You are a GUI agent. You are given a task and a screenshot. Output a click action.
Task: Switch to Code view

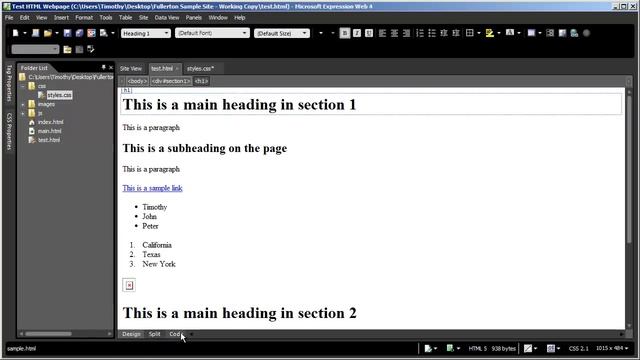tap(175, 334)
